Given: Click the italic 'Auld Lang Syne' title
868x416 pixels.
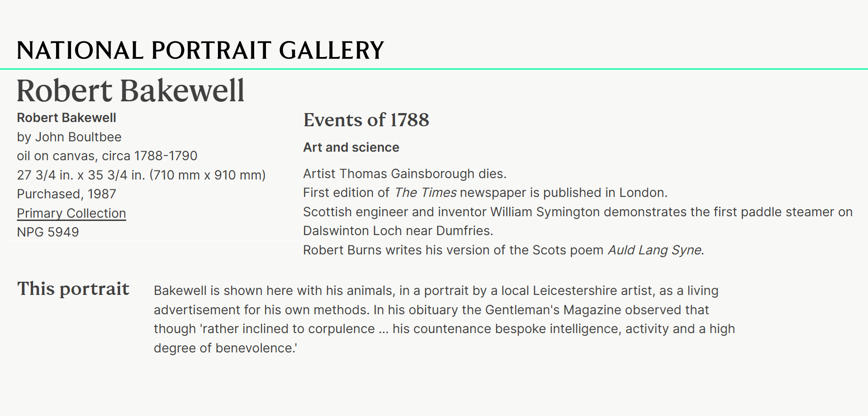Looking at the screenshot, I should click(x=655, y=250).
